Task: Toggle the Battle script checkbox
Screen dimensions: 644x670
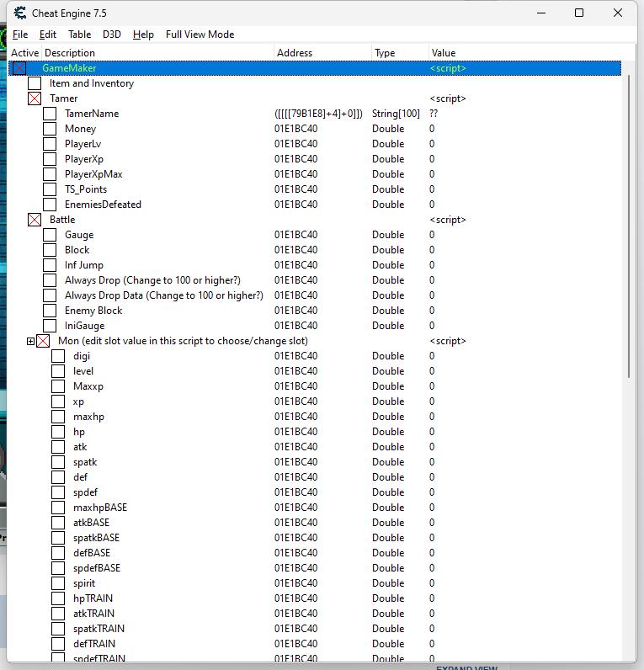Action: [x=35, y=220]
